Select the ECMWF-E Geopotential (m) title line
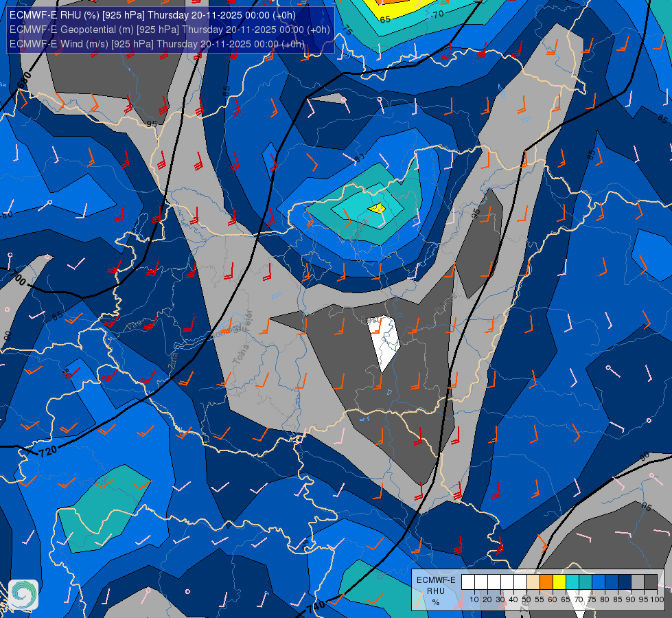The height and width of the screenshot is (618, 672). tap(170, 30)
